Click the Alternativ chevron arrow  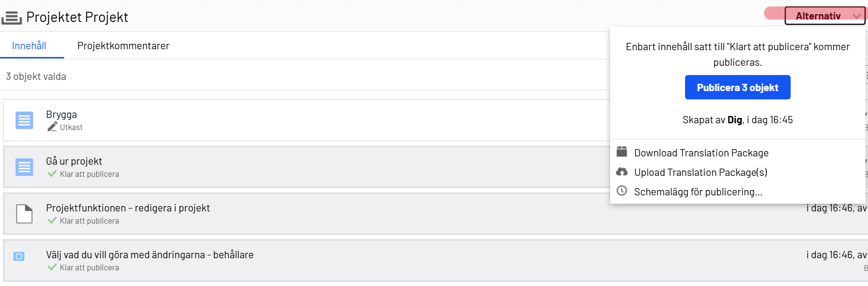point(857,17)
